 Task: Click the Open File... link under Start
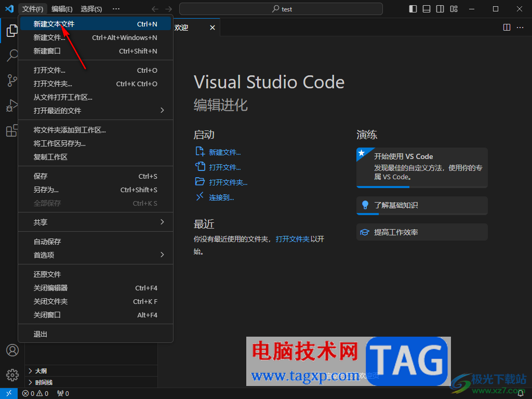click(x=224, y=167)
